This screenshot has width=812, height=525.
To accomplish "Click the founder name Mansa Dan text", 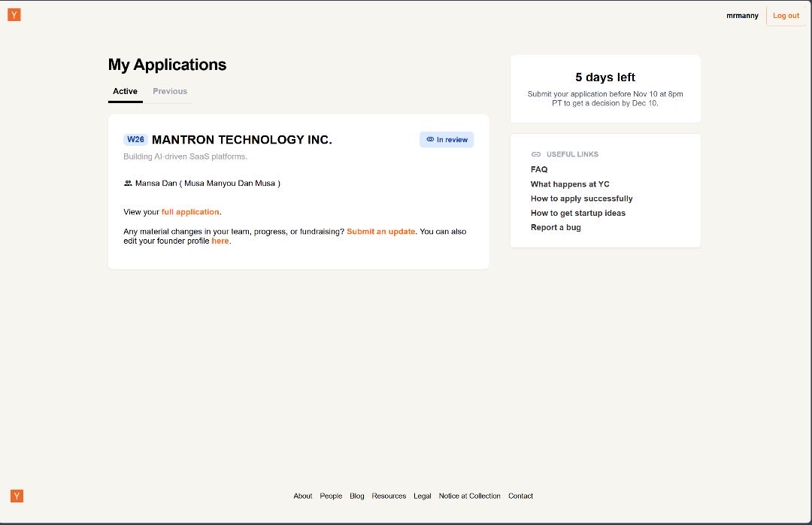I will 208,184.
